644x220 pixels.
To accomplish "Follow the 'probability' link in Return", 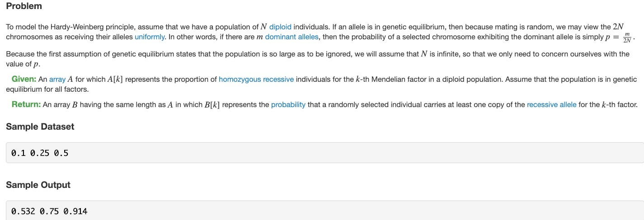I will (288, 104).
